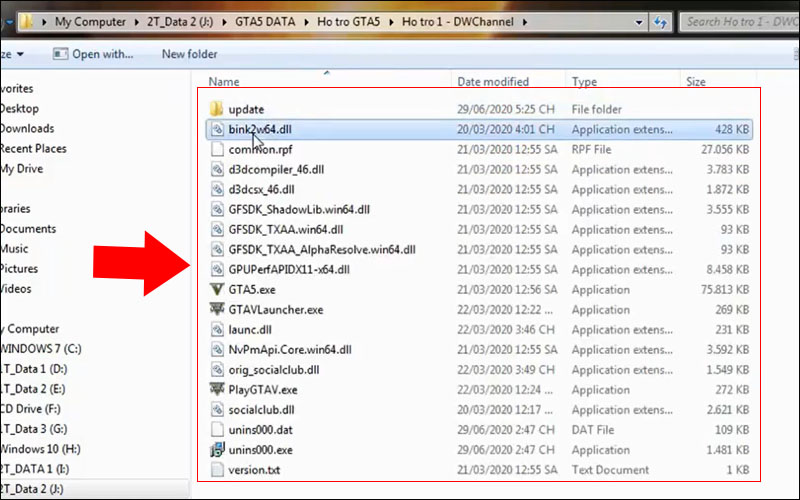Select 1T_Data 3 (G:) drive in sidebar

34,429
